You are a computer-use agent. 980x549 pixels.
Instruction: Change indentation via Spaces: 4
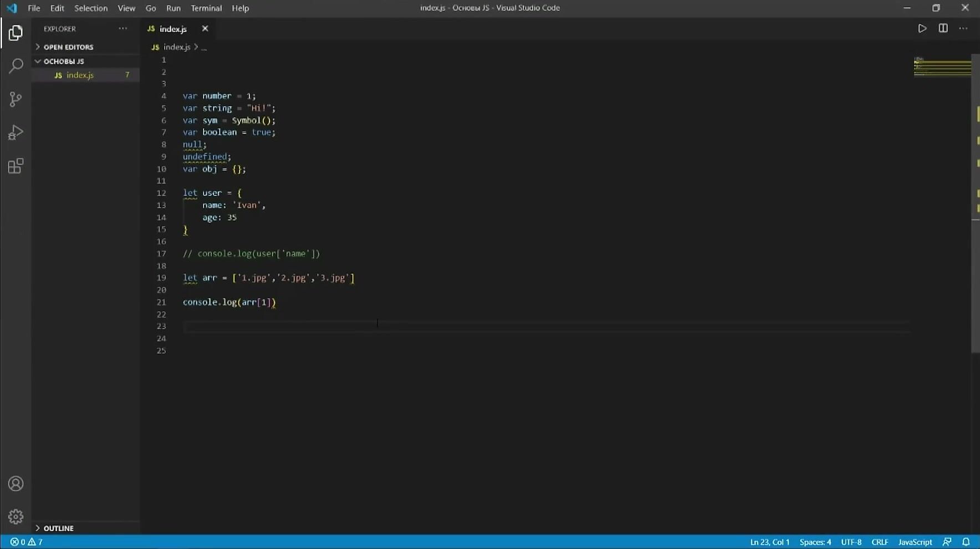click(x=815, y=542)
